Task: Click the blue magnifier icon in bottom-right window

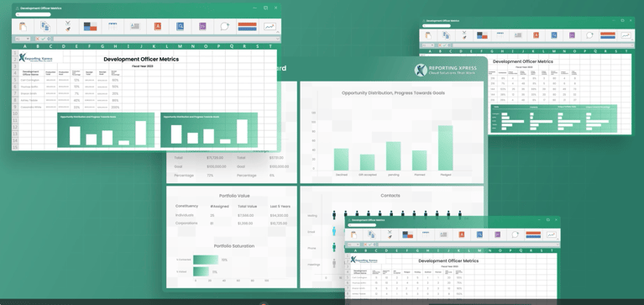Action: click(x=479, y=234)
